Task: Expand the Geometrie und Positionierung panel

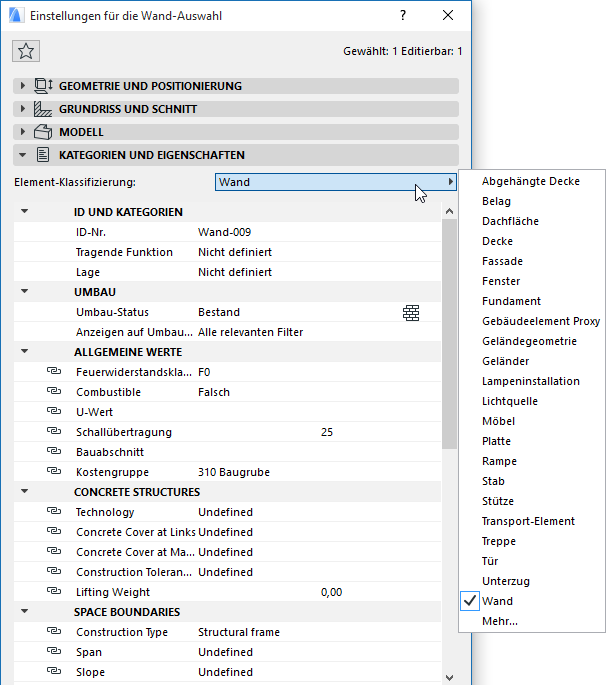Action: [x=23, y=86]
